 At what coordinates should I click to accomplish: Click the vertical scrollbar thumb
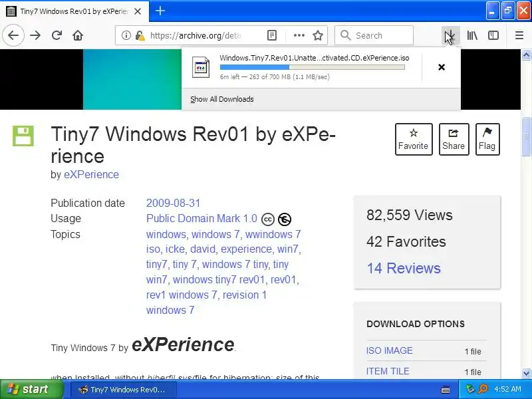click(526, 136)
